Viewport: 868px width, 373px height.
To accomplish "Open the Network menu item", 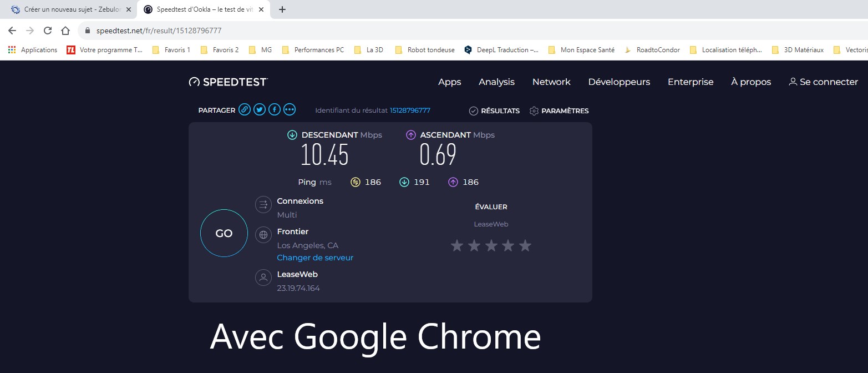I will tap(551, 82).
